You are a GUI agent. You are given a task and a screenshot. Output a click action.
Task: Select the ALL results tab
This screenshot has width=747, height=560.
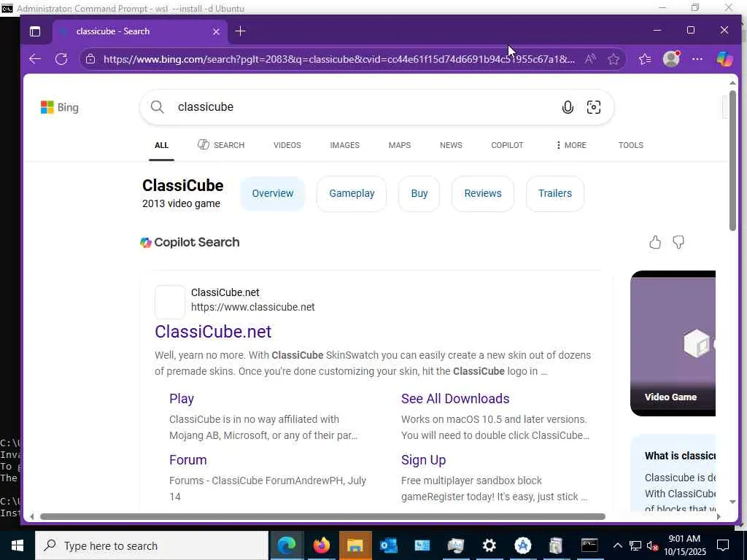[x=161, y=145]
